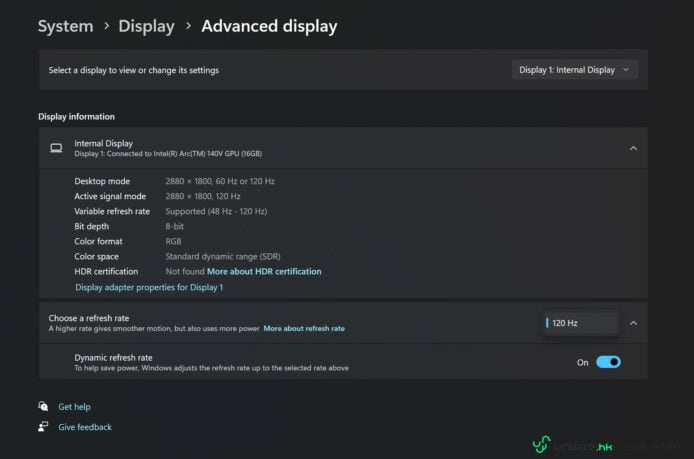694x459 pixels.
Task: Collapse the Internal Display information section
Action: (633, 148)
